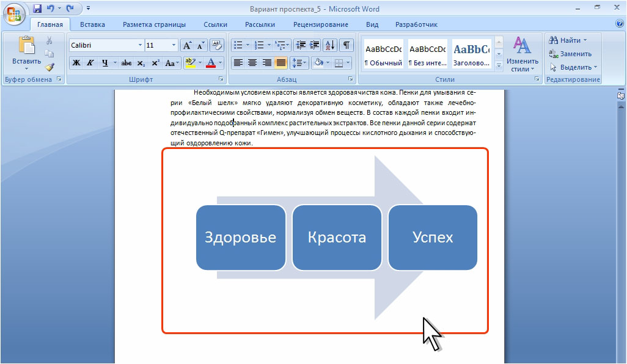The height and width of the screenshot is (364, 627).
Task: Click the bulleted list icon
Action: point(238,45)
